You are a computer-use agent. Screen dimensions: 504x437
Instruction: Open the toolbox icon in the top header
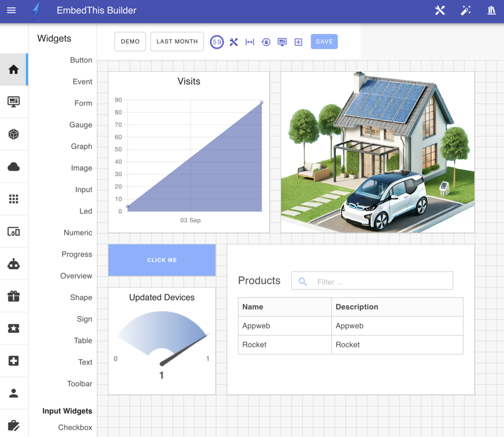tap(440, 10)
